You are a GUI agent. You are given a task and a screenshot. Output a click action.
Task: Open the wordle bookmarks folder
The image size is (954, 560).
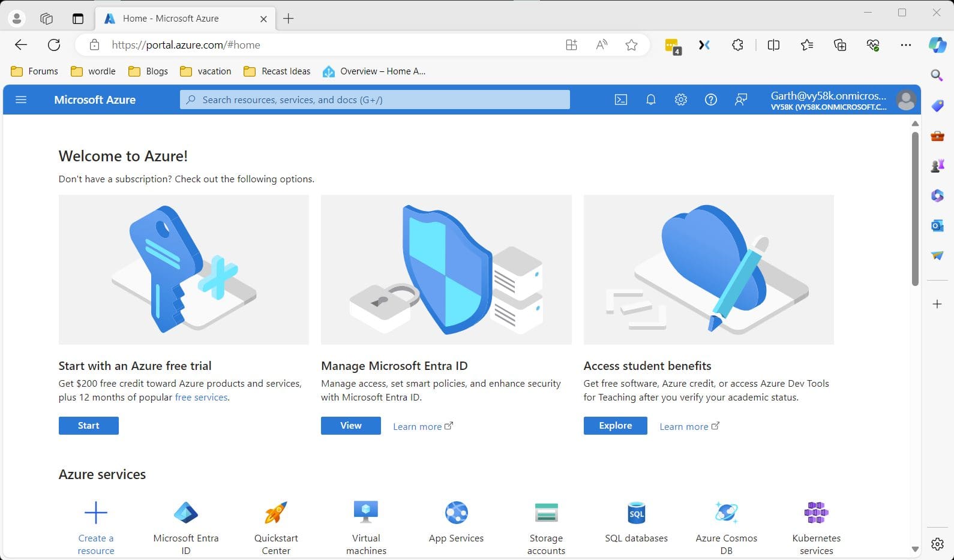pos(93,71)
